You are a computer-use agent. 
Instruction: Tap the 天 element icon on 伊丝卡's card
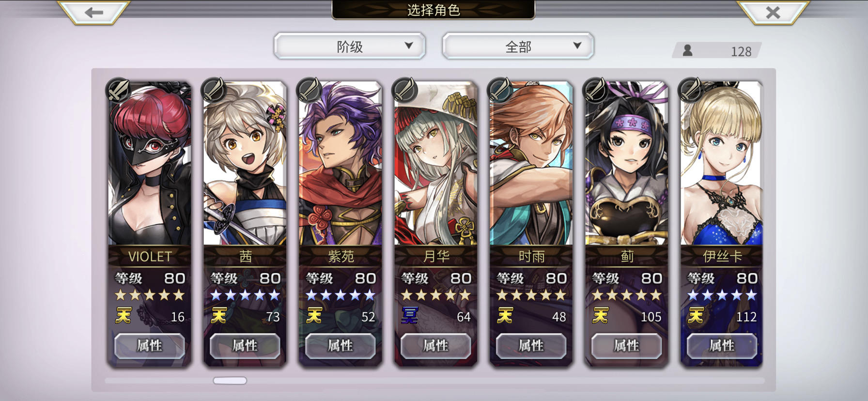pyautogui.click(x=696, y=316)
